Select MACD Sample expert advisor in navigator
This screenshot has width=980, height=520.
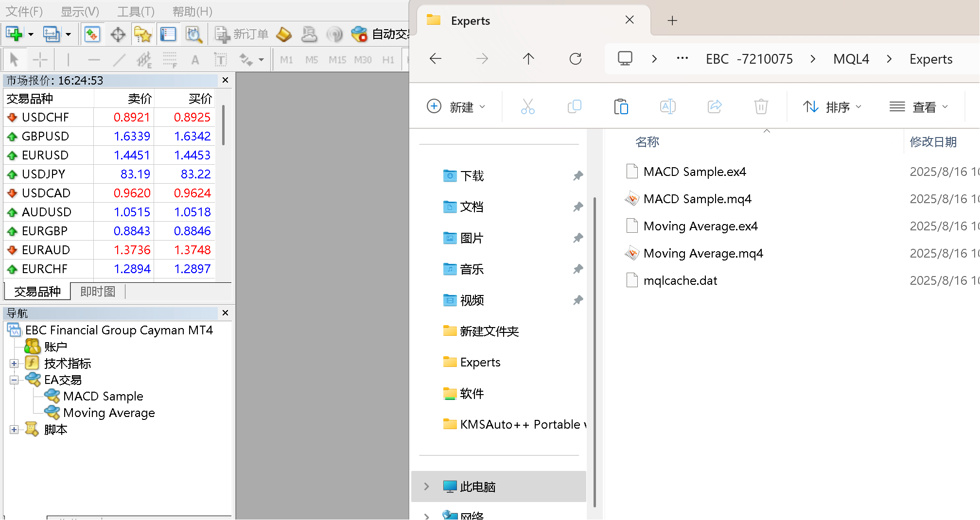tap(103, 397)
